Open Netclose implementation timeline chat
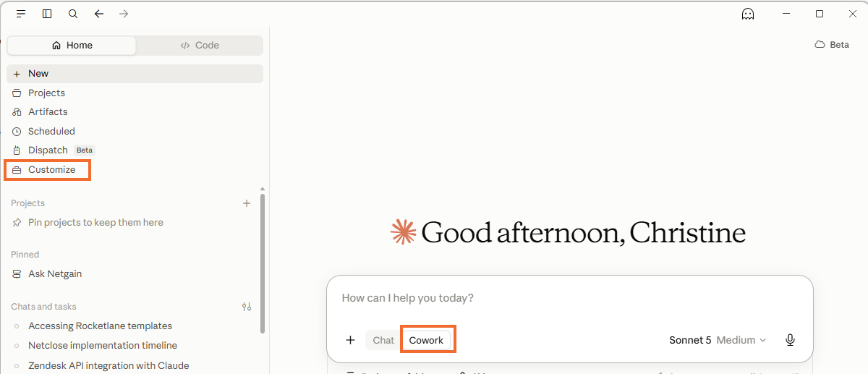Image resolution: width=868 pixels, height=374 pixels. [x=103, y=345]
